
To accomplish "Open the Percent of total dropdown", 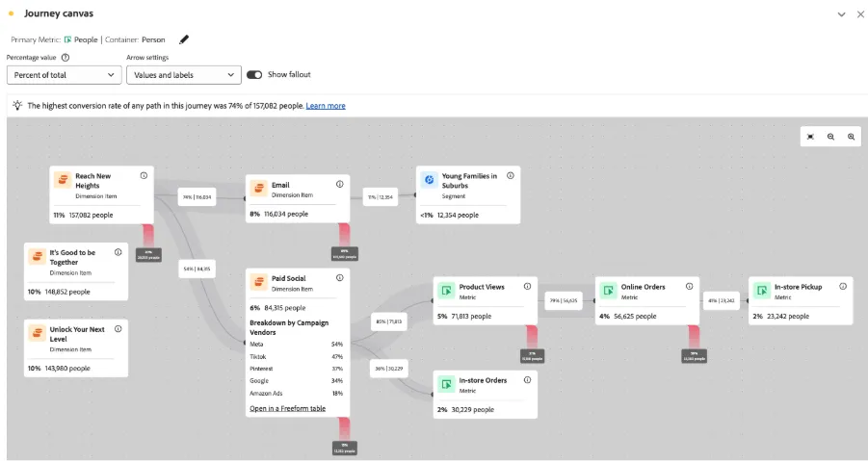I will tap(65, 75).
